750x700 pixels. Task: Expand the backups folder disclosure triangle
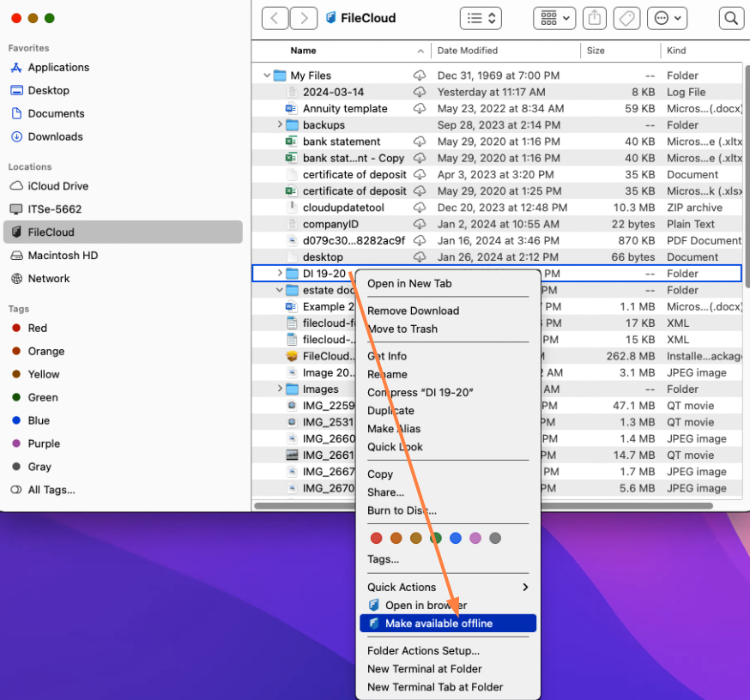[280, 125]
